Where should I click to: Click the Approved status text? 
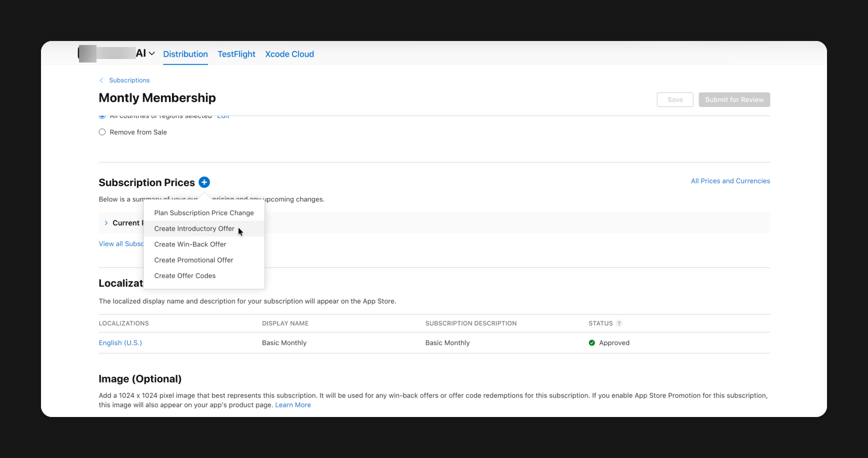614,343
